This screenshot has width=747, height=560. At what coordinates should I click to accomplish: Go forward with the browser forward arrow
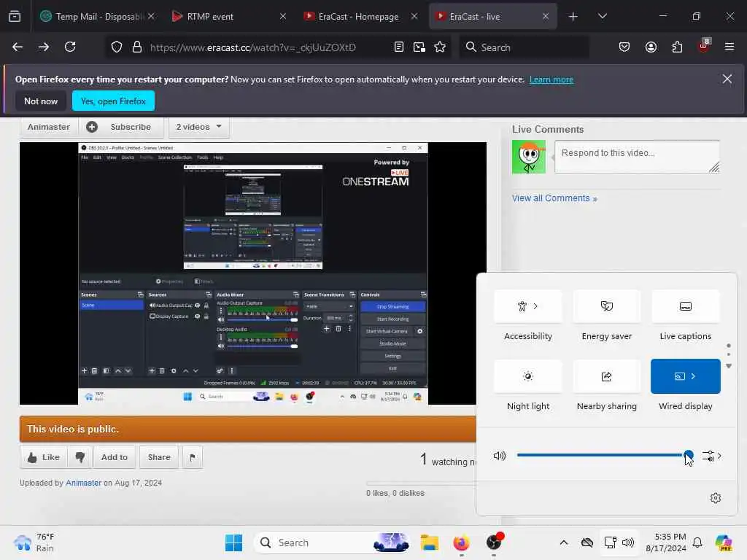pos(44,47)
